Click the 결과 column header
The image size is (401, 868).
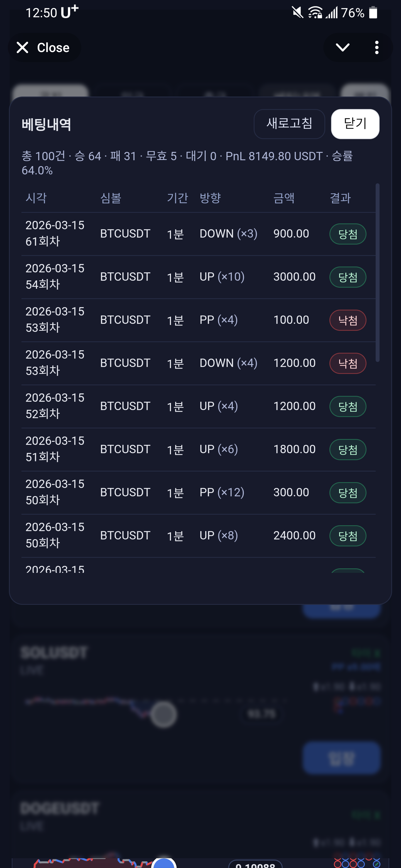click(340, 198)
